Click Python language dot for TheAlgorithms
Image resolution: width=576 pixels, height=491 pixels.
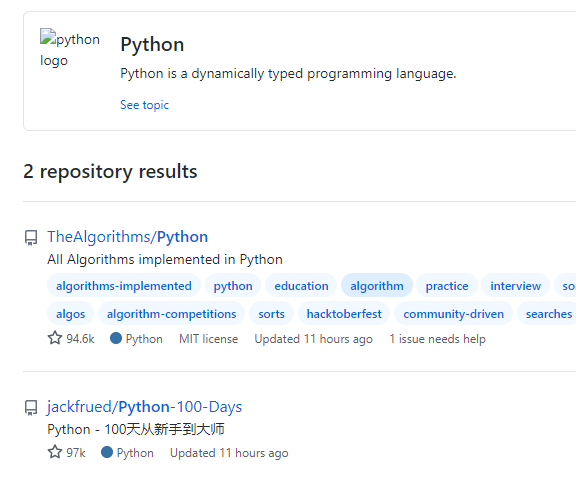click(116, 338)
